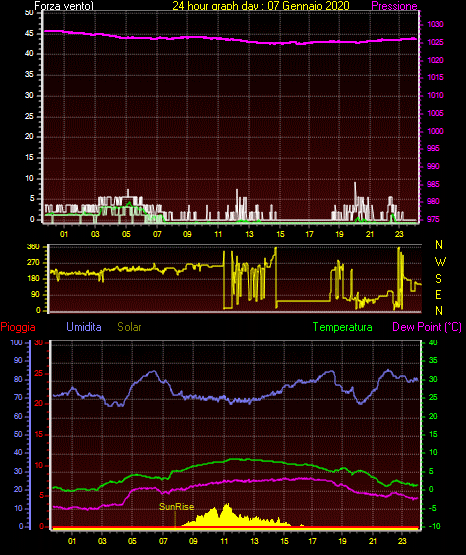
Task: Click the 40 temperature axis value
Action: pos(433,342)
